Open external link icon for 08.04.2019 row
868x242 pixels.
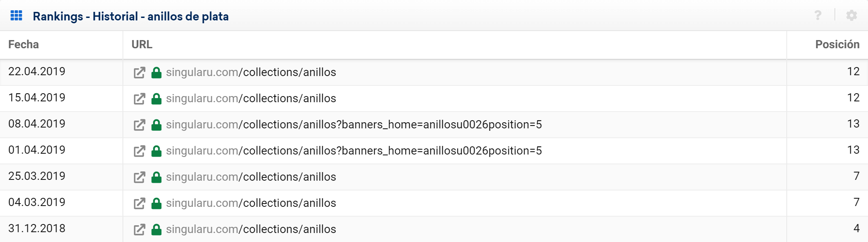[x=139, y=125]
